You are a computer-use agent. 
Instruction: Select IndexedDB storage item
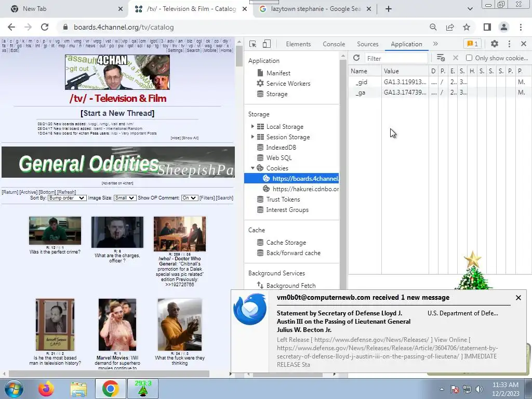click(x=281, y=147)
